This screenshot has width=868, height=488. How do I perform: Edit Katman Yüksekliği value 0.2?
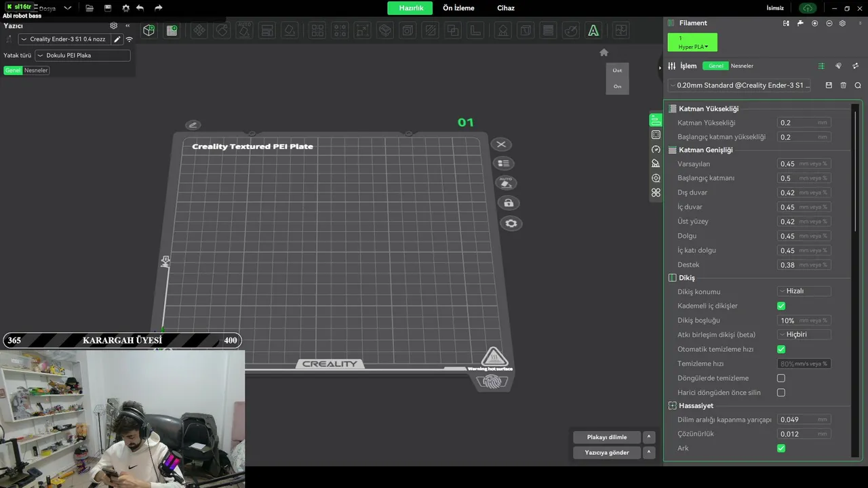tap(804, 123)
